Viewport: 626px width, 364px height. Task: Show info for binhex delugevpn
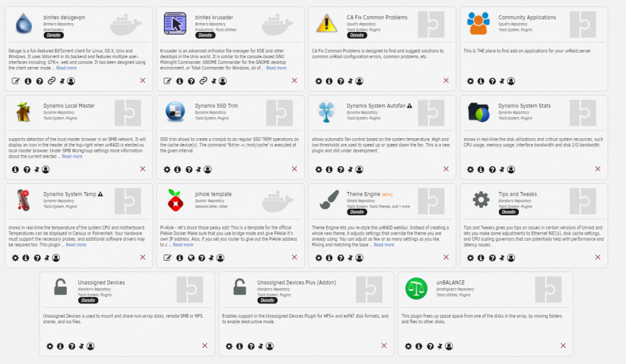pos(28,81)
